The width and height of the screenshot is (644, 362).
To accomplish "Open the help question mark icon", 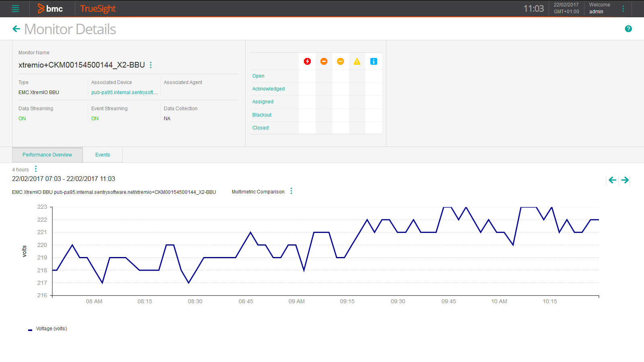I will (628, 29).
